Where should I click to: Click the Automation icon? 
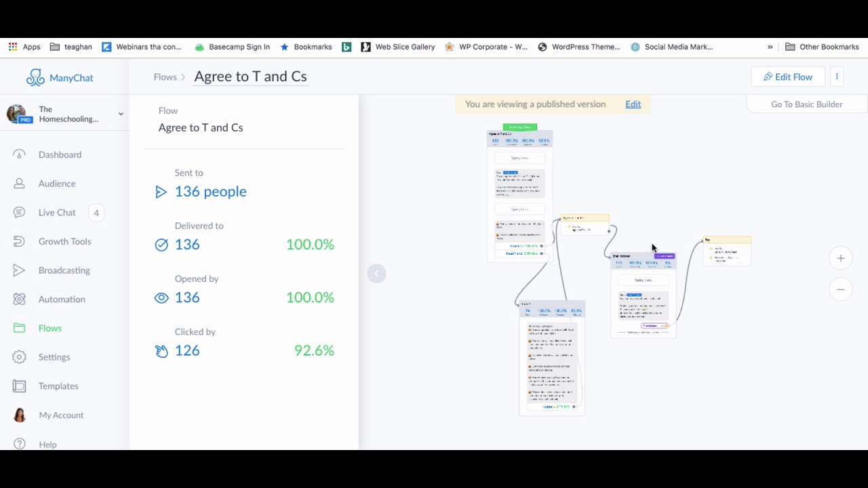coord(19,300)
